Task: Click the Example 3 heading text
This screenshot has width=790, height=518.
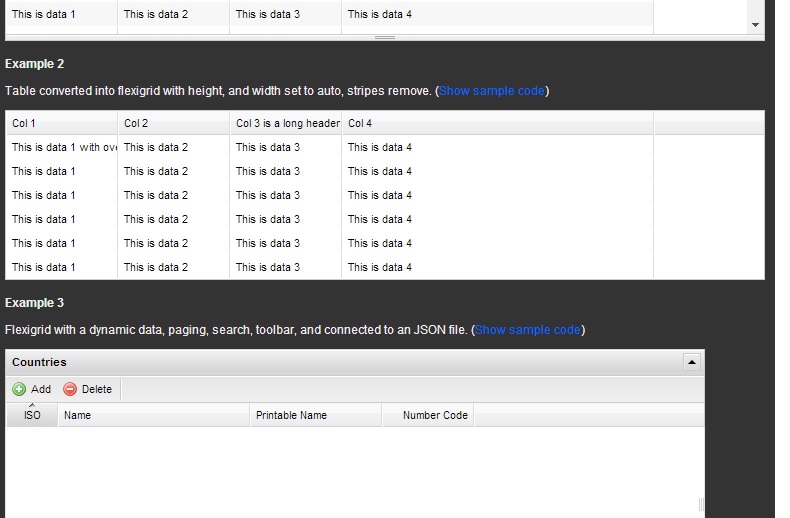Action: pyautogui.click(x=35, y=303)
